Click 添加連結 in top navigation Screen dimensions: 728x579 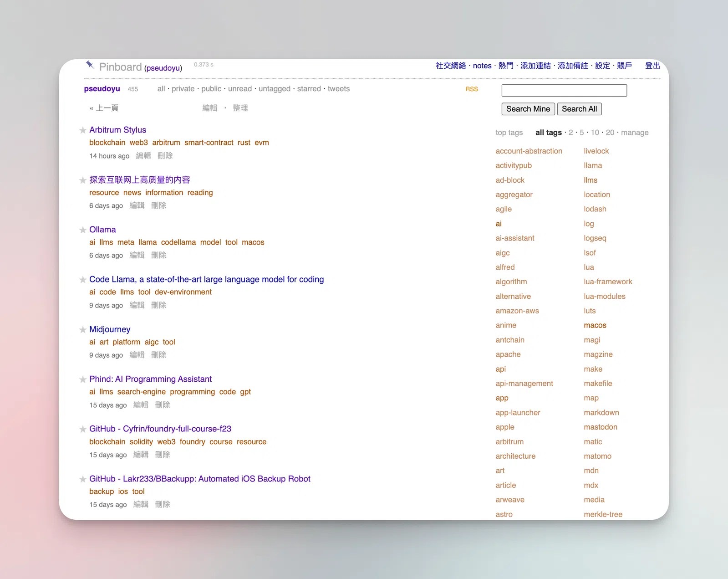(x=535, y=66)
